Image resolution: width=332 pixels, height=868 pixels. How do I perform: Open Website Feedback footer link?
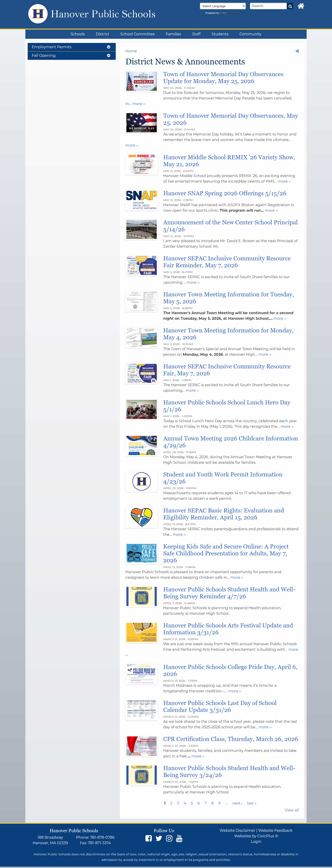point(275,830)
